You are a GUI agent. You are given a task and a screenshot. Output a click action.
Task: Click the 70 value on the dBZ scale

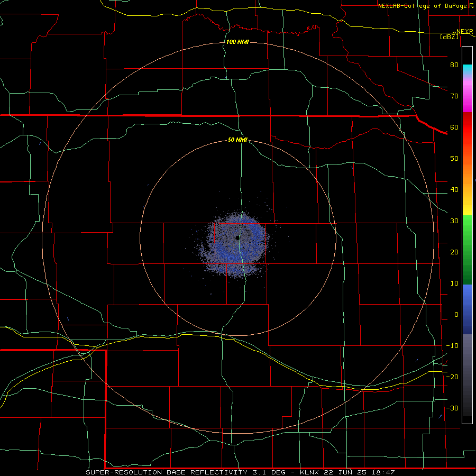454,96
